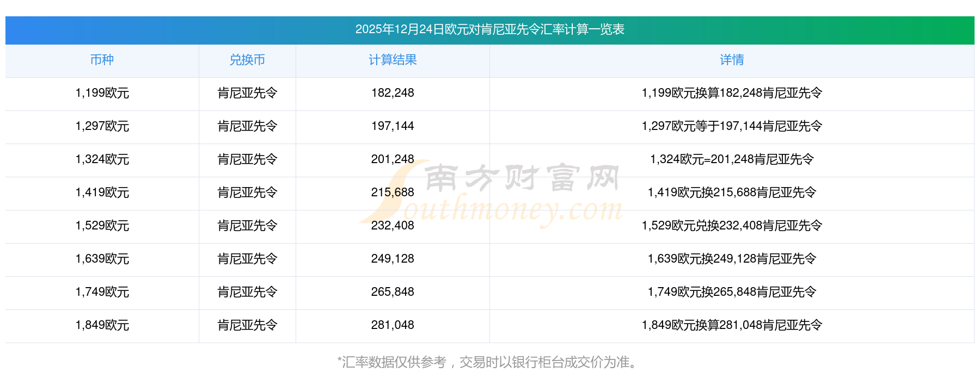Click 肯尼亚先令 in the 1,849欧元 row
Viewport: 980px width, 379px height.
coord(247,325)
